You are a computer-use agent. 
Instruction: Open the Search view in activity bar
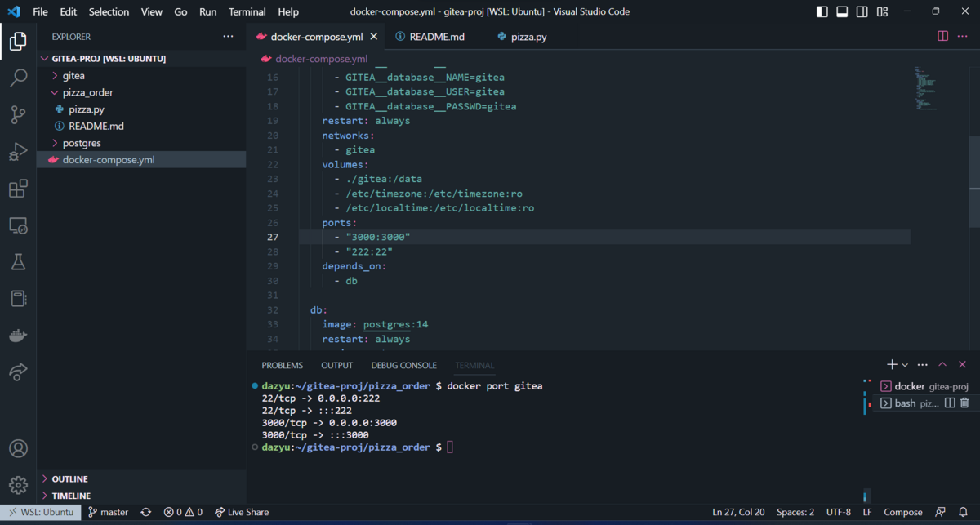click(x=18, y=78)
